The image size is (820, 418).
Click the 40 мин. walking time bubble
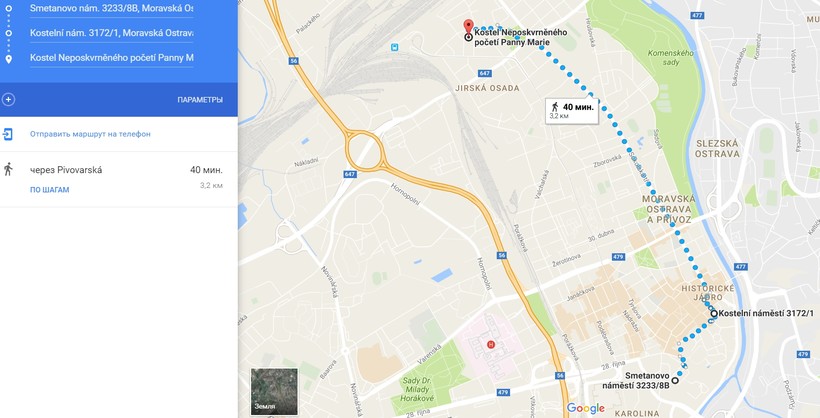pos(572,110)
